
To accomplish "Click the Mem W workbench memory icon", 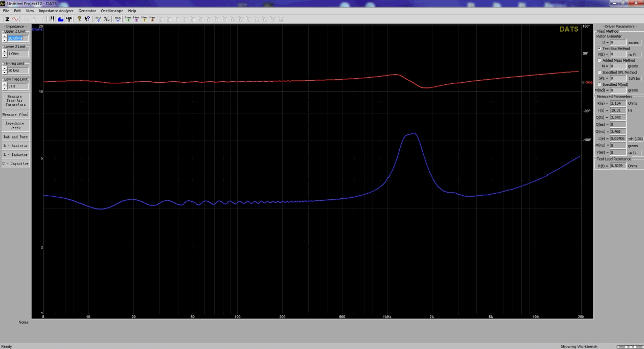I will [118, 19].
